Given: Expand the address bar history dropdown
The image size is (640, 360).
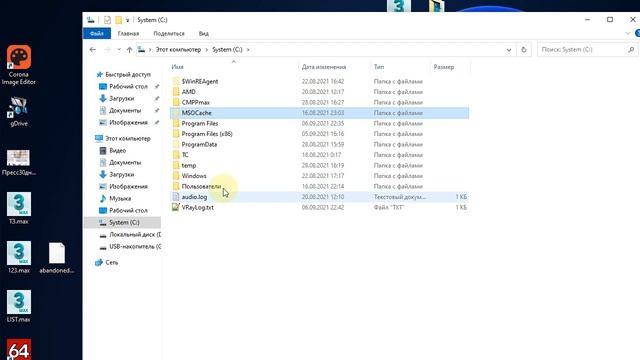Looking at the screenshot, I should 509,50.
